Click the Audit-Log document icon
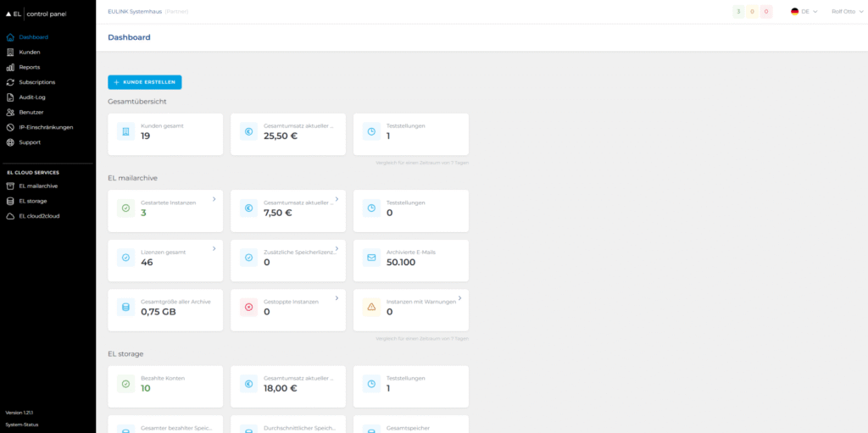Screen dimensions: 868x433 pos(10,97)
